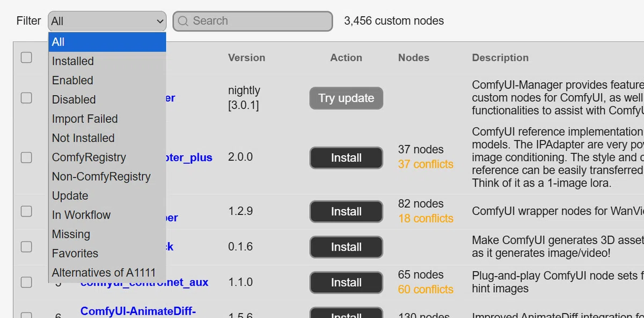Install the version 2.0.0 IPAdapter node
644x318 pixels.
346,158
